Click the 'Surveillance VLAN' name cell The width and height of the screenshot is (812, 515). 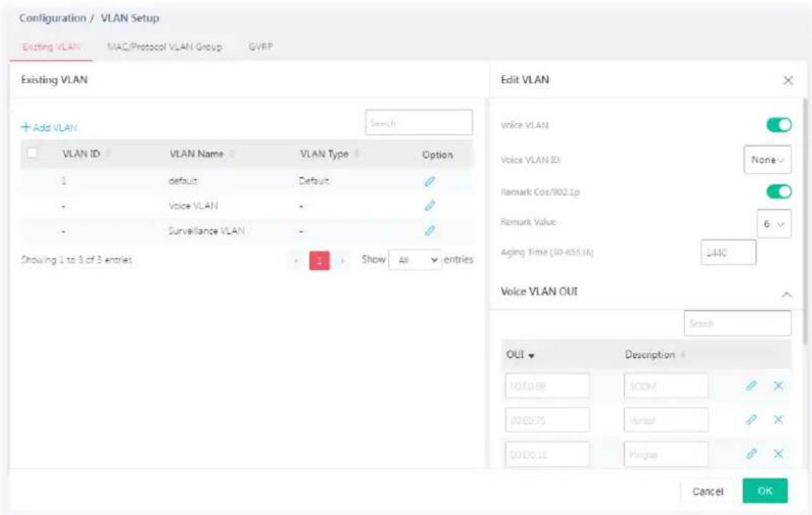pos(206,230)
